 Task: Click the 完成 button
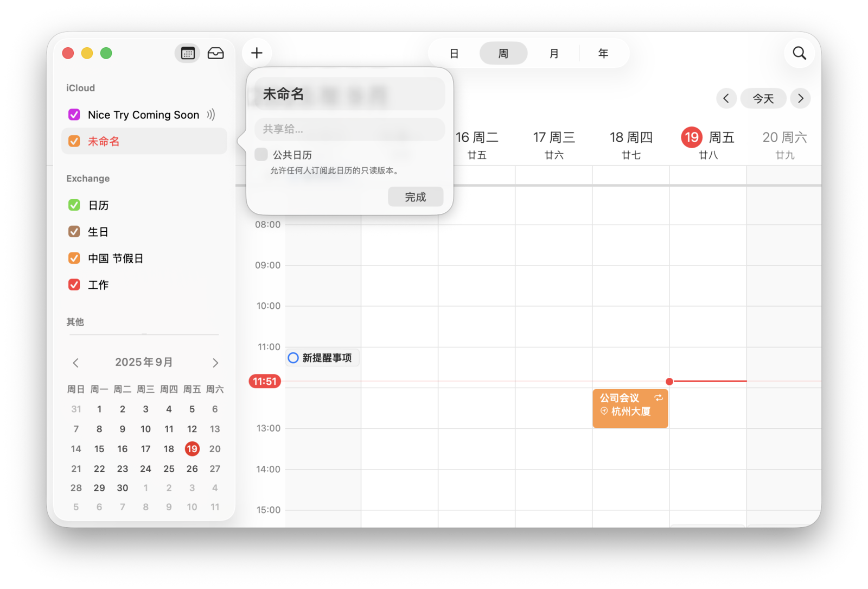pos(416,197)
